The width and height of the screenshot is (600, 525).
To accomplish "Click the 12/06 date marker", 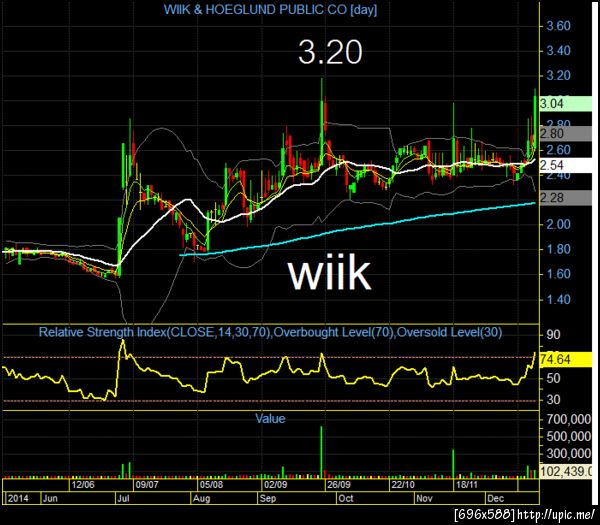I will coord(83,485).
